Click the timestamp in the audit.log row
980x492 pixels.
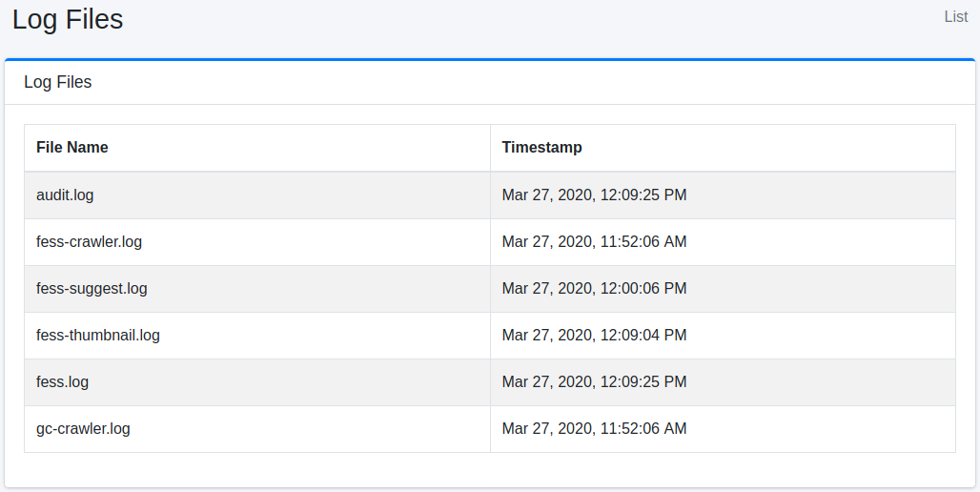click(x=594, y=195)
